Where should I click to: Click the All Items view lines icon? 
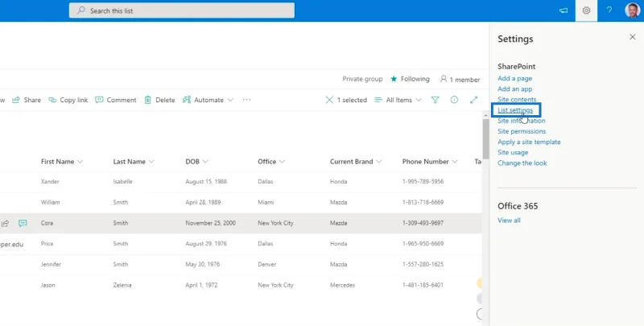tap(378, 100)
